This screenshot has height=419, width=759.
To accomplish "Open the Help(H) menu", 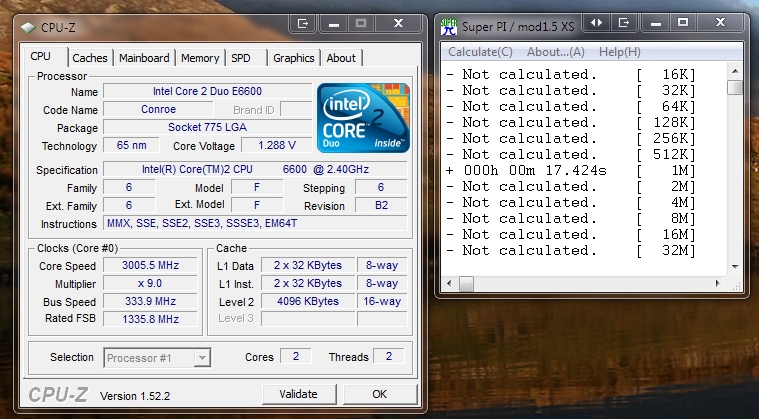I will (620, 52).
